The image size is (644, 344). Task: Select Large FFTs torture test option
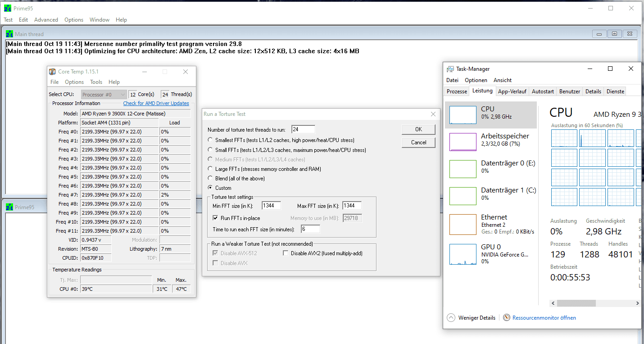pyautogui.click(x=210, y=169)
